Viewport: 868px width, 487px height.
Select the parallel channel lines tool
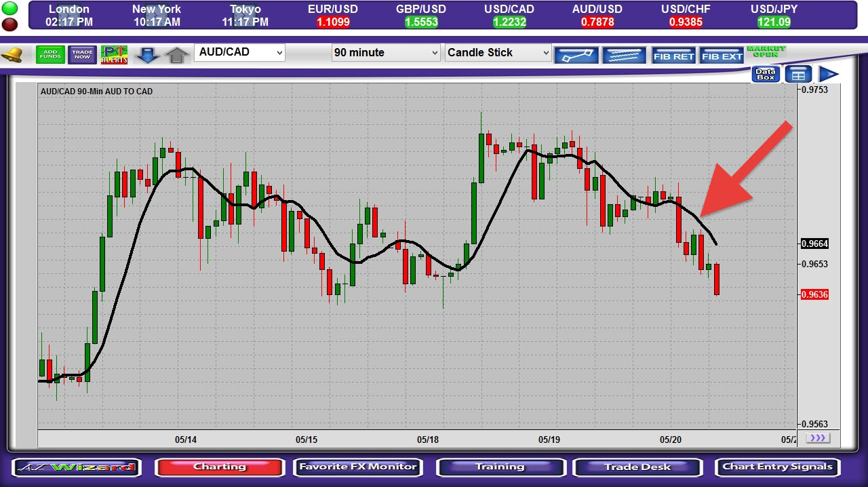624,55
